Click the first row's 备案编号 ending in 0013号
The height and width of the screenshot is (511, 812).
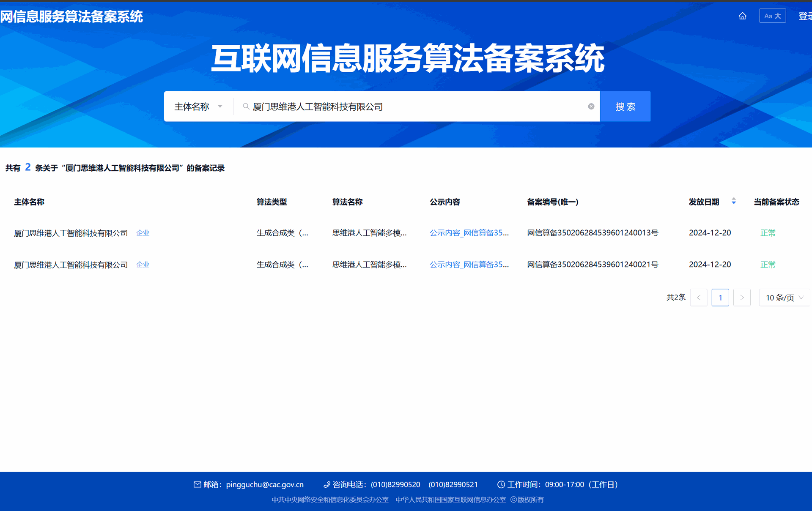[593, 233]
